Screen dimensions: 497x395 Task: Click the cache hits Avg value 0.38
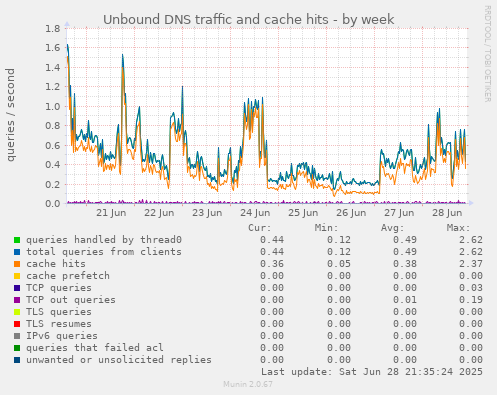coord(405,264)
